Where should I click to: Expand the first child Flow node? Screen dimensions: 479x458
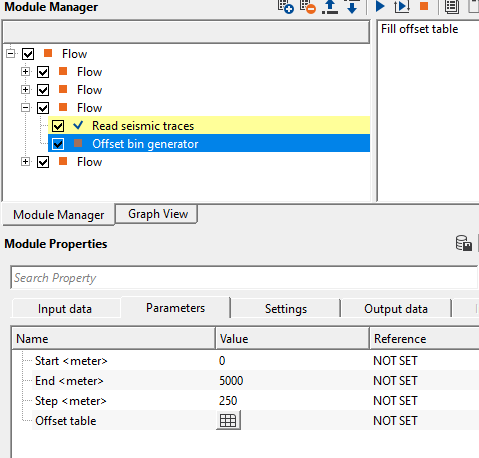point(25,72)
